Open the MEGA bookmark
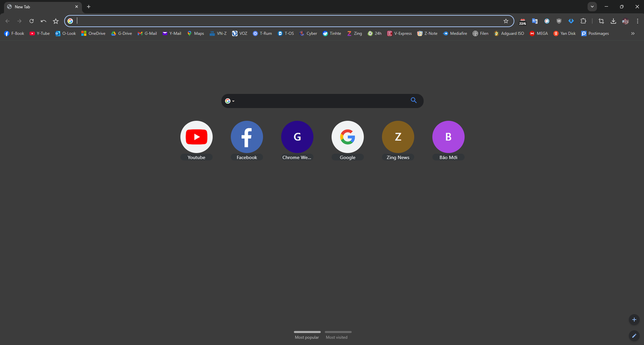The height and width of the screenshot is (345, 644). 539,33
